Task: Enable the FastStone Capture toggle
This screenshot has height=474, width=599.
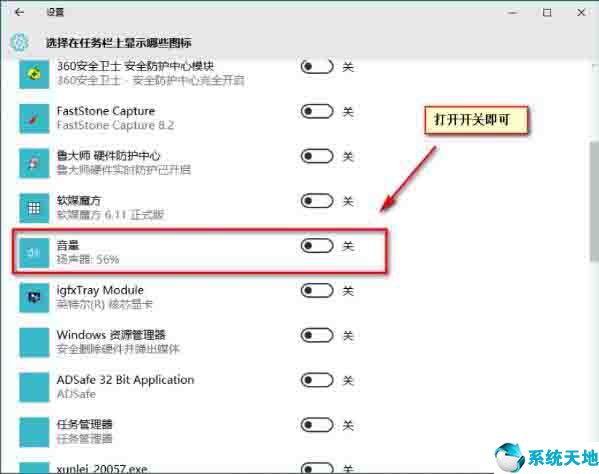Action: (317, 111)
